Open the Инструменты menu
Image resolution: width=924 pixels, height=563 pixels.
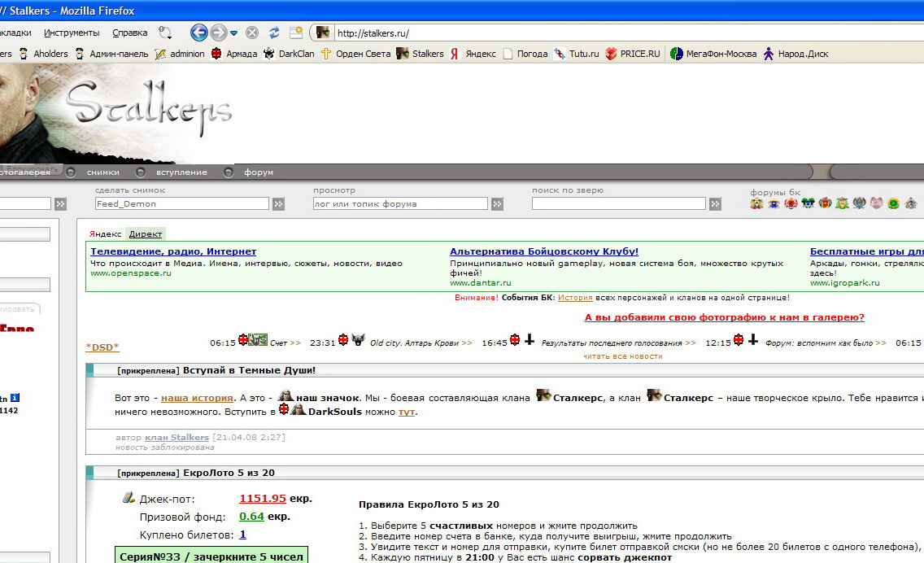pyautogui.click(x=72, y=33)
